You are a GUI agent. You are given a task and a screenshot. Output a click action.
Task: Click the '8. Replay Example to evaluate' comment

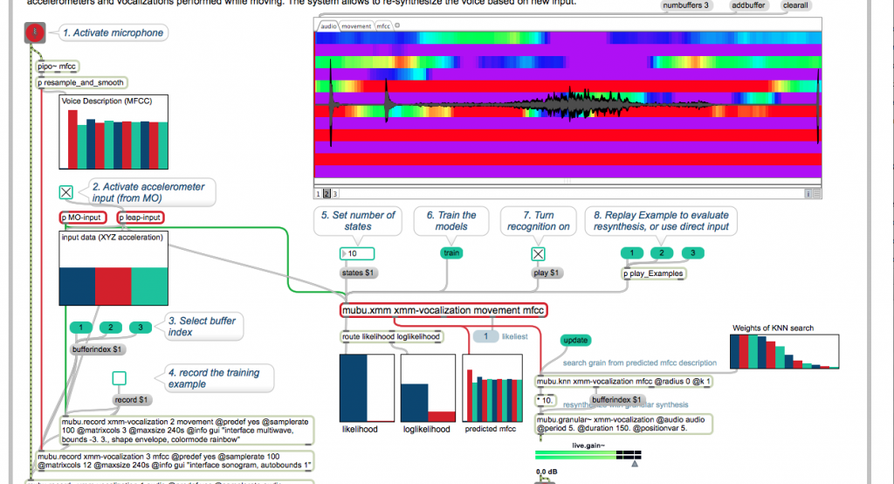(x=661, y=221)
